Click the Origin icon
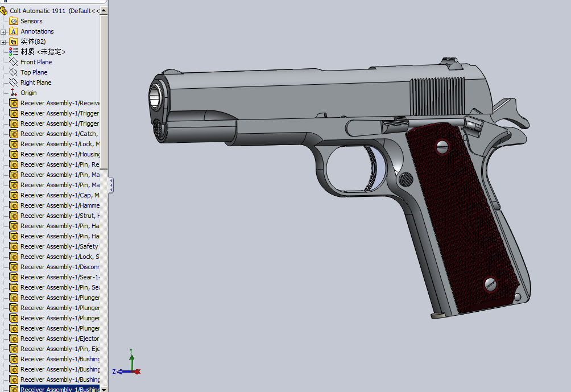Screen dimensions: 571x392 pos(14,93)
